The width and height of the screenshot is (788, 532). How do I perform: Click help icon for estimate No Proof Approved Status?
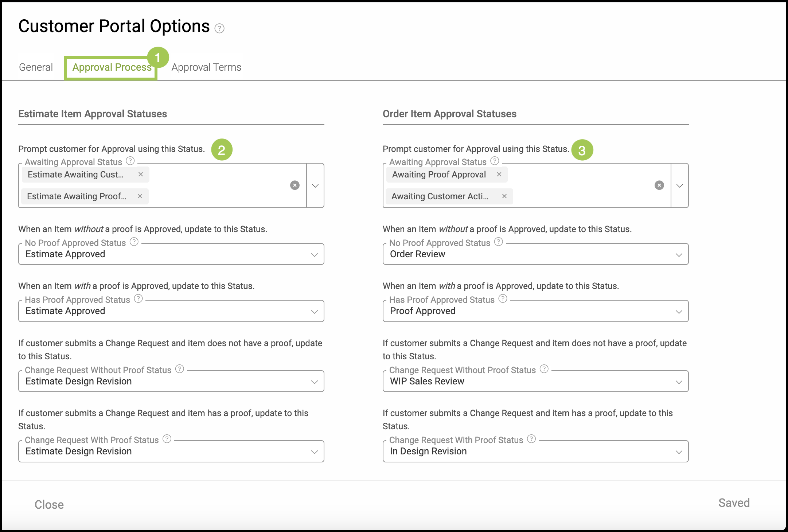(134, 242)
